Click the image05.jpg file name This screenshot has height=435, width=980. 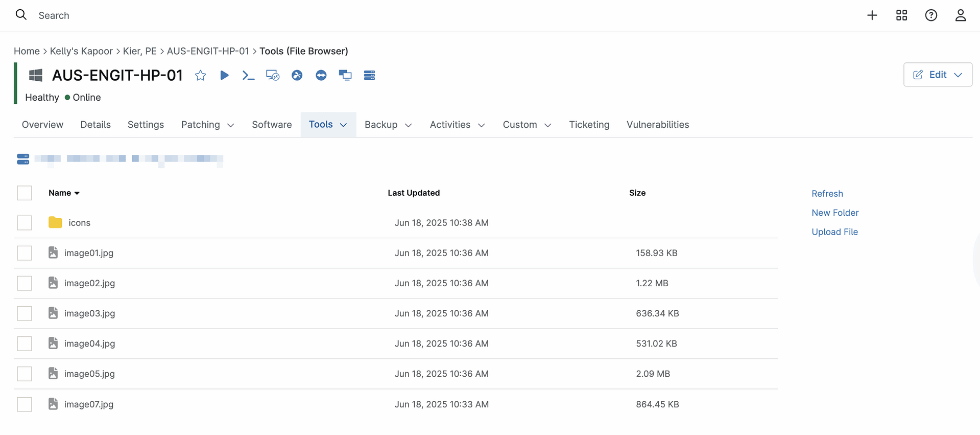89,374
